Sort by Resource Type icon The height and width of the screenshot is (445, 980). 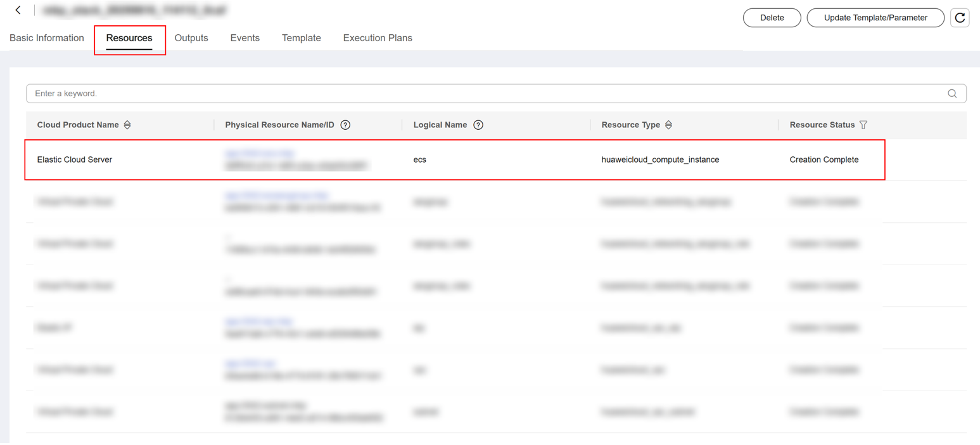tap(668, 125)
